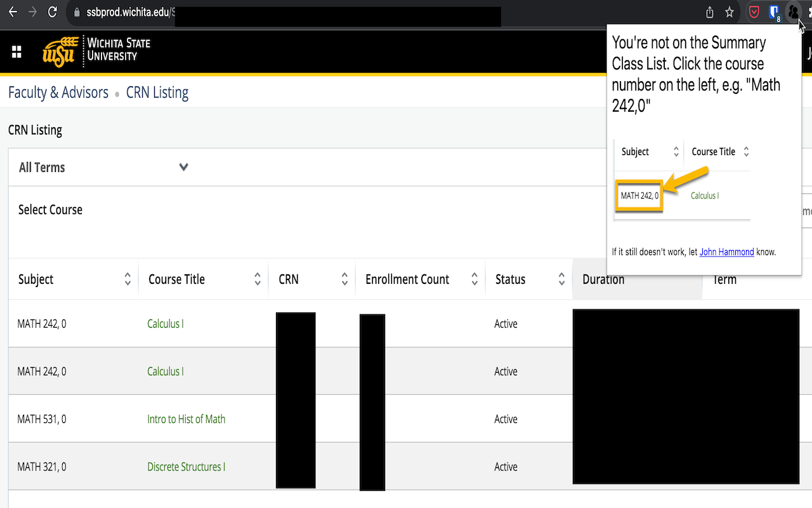
Task: Click the person-silhouette extension icon
Action: 793,12
